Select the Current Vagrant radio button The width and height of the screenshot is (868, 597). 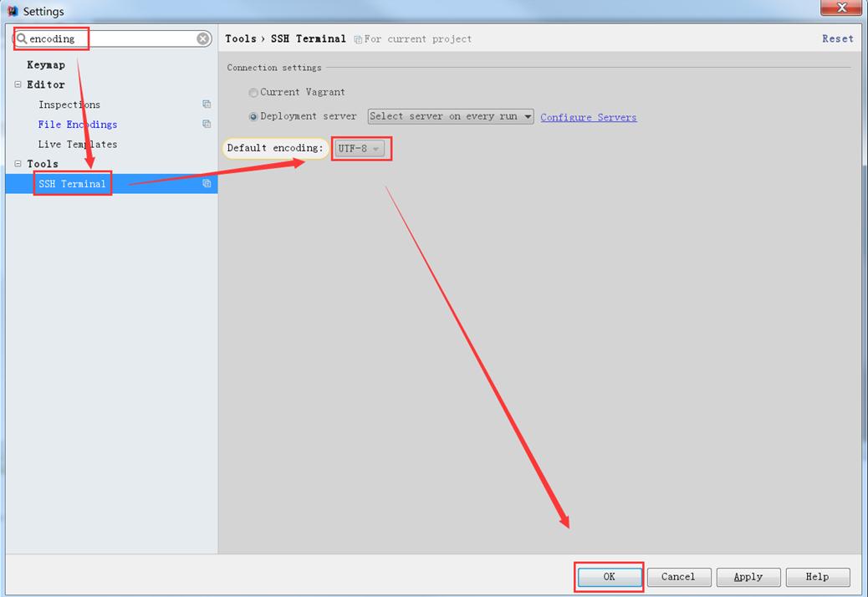click(x=253, y=93)
